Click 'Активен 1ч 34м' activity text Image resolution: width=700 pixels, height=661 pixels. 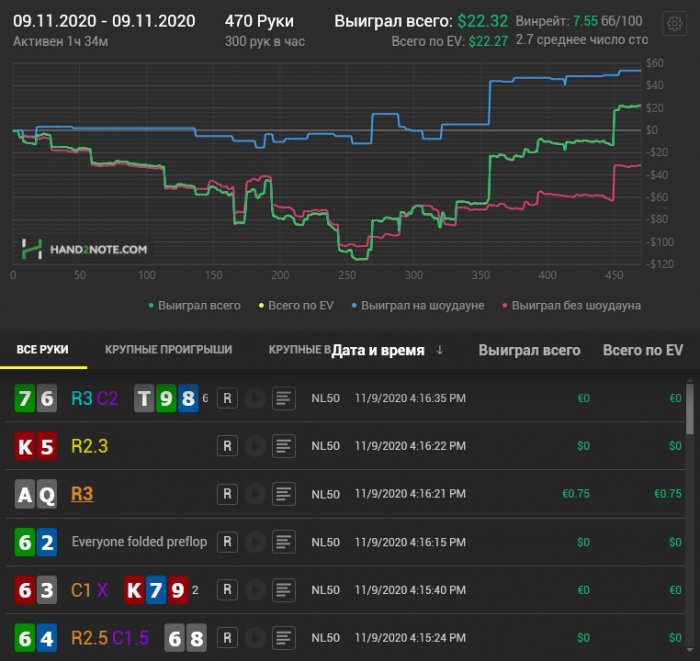[60, 42]
